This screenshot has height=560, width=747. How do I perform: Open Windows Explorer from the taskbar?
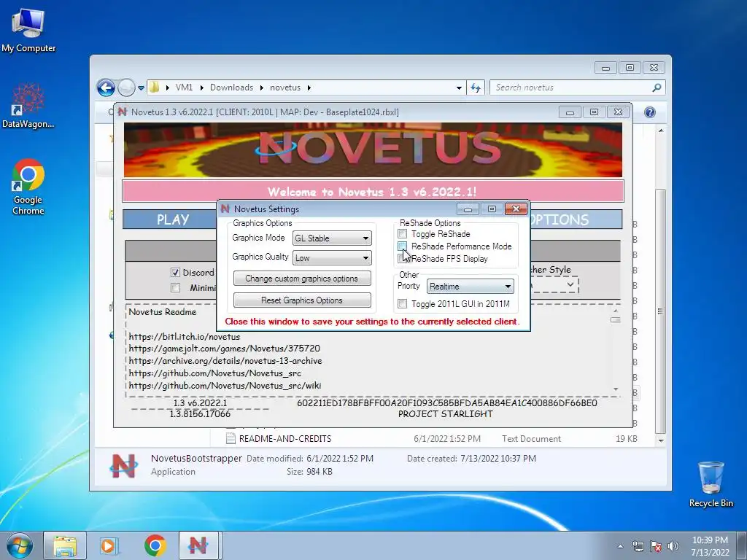coord(65,545)
